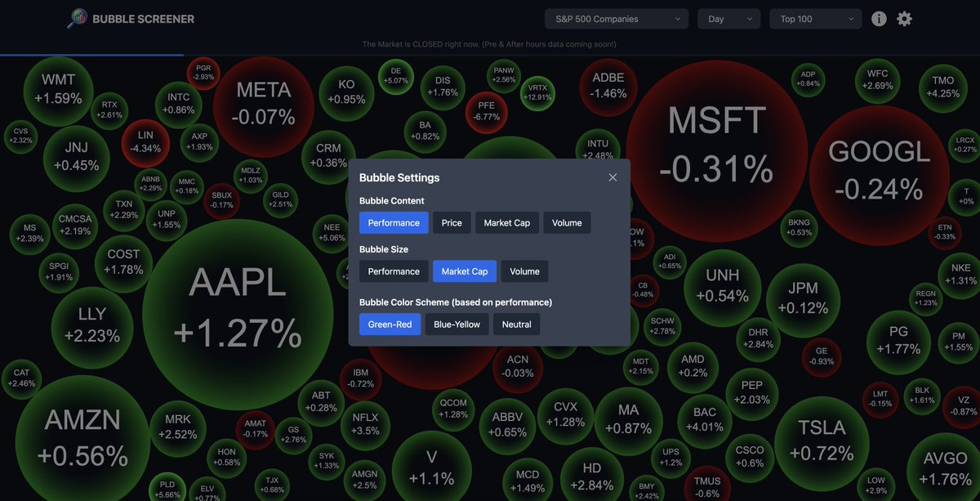Image resolution: width=980 pixels, height=501 pixels.
Task: Set bubble content to Price
Action: (452, 222)
